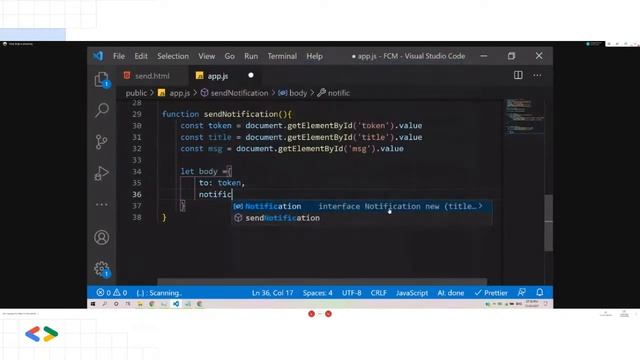Open the Selection menu
The image size is (640, 360).
[x=173, y=56]
